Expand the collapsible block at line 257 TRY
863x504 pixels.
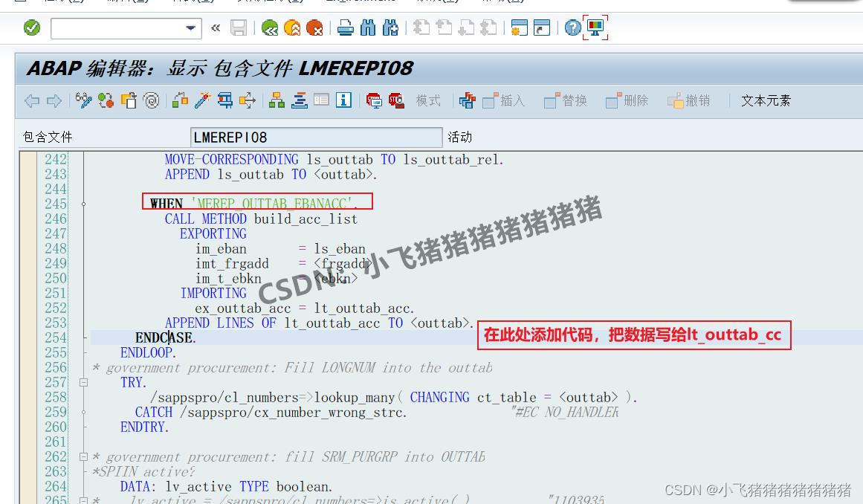coord(82,382)
